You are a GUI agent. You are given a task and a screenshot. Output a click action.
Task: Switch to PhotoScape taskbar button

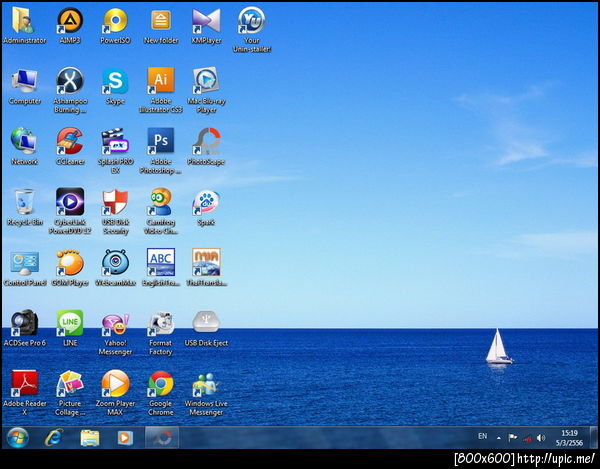(162, 437)
